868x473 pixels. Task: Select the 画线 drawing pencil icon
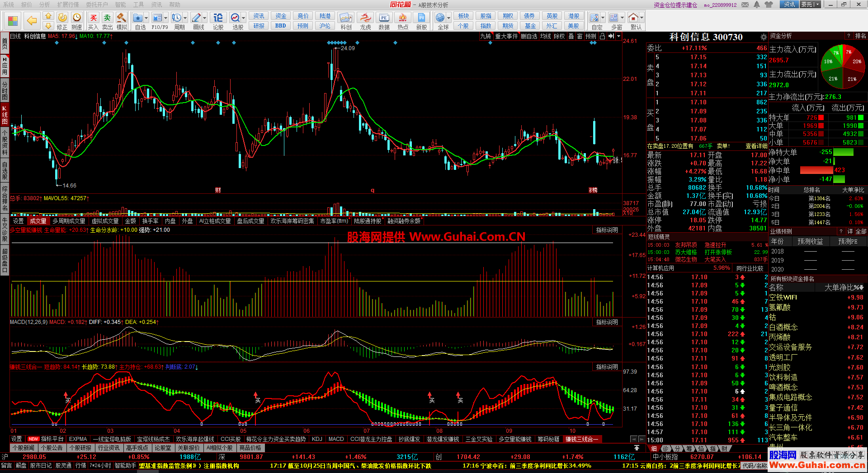tap(196, 18)
